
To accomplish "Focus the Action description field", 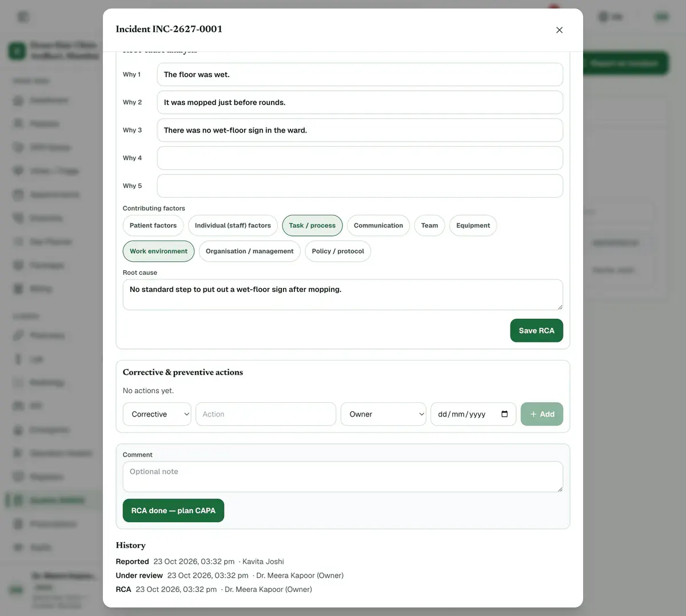I will tap(266, 414).
